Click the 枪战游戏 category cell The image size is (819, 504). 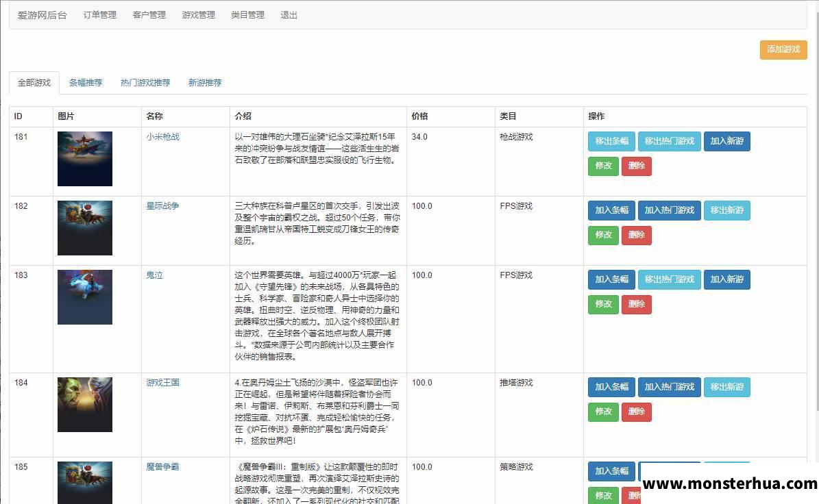(x=539, y=162)
